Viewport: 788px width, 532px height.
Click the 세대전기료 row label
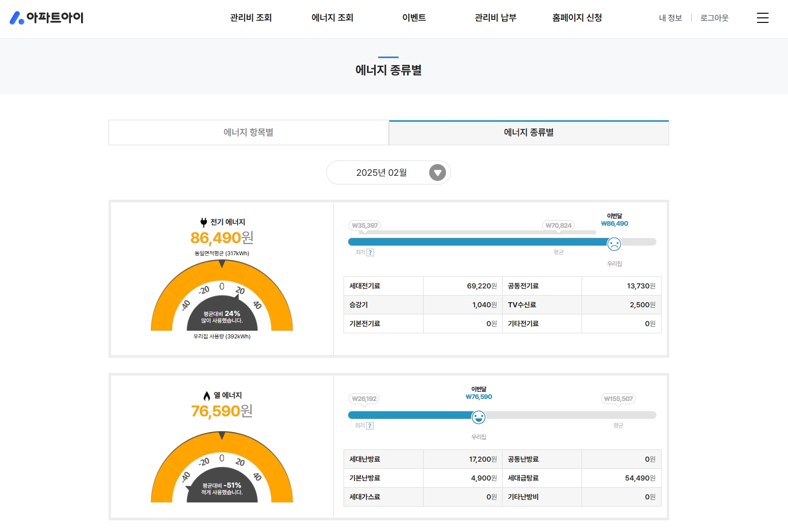point(364,286)
